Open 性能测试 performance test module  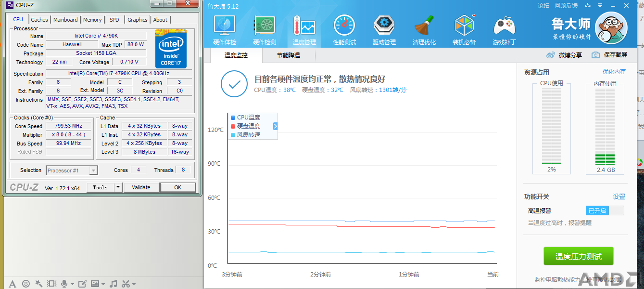point(344,30)
